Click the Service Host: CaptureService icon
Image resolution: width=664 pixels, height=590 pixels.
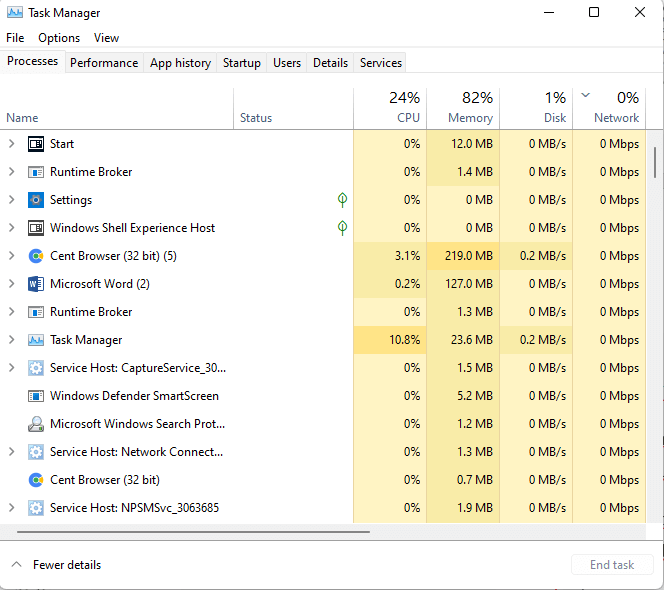coord(36,368)
